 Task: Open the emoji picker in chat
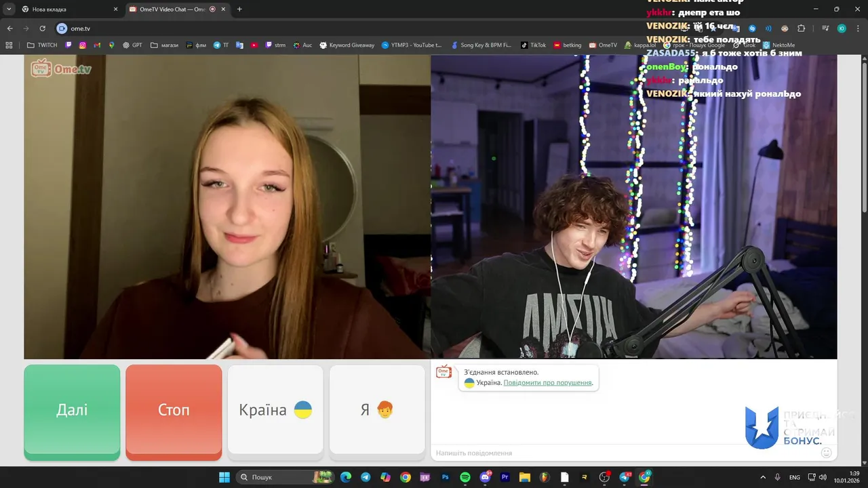click(826, 453)
